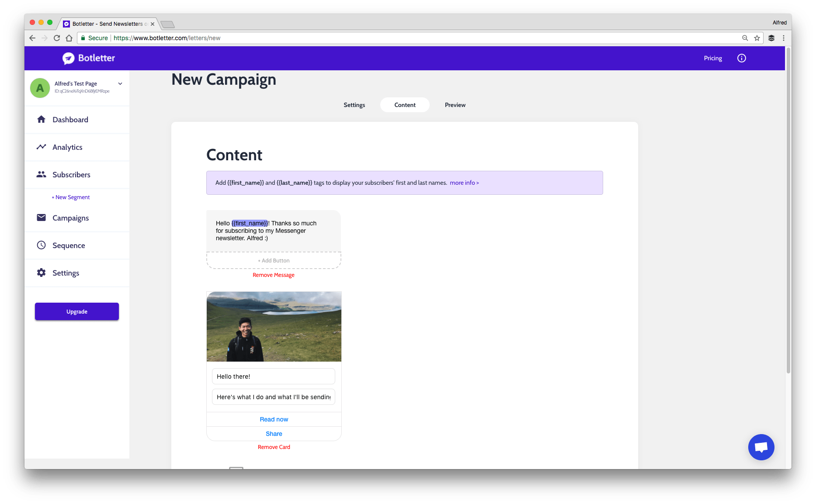Viewport: 816px width, 504px height.
Task: Select the Dashboard icon in the sidebar
Action: (42, 119)
